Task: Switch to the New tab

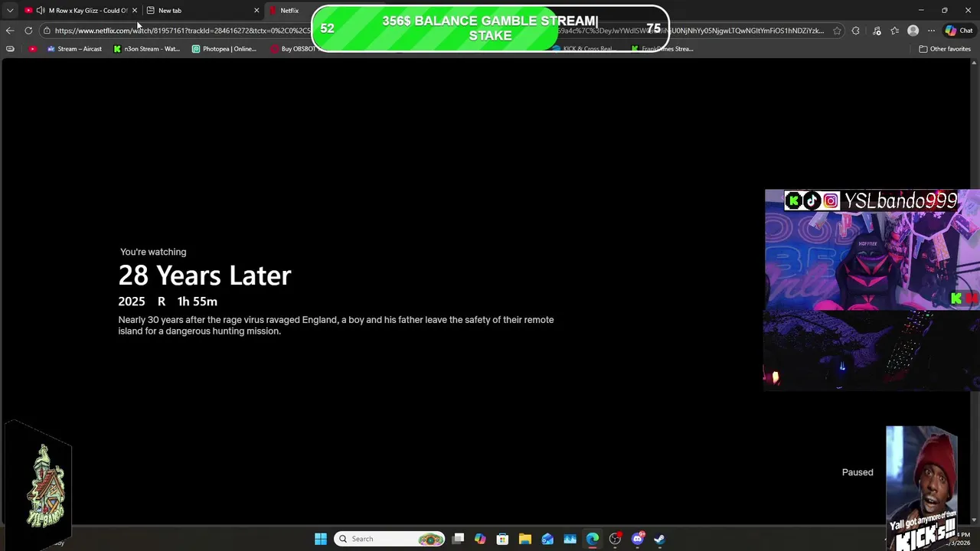Action: pos(203,11)
